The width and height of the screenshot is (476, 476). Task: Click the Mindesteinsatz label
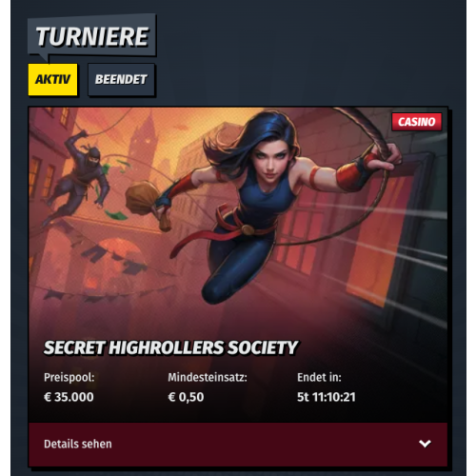pyautogui.click(x=208, y=377)
